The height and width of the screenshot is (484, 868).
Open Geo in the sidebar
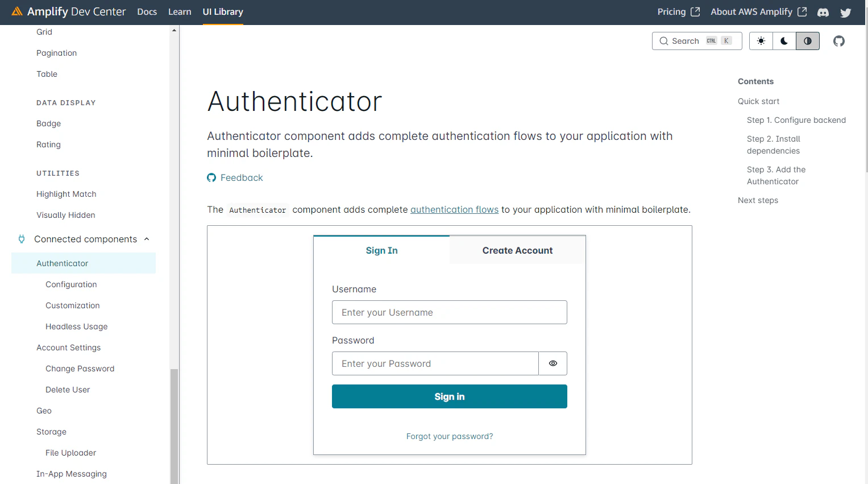[44, 411]
